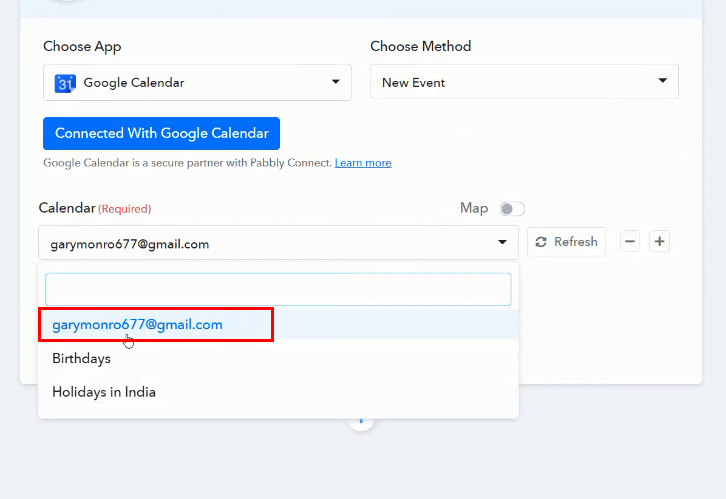Select Birthdays calendar option
This screenshot has height=499, width=726.
tap(278, 359)
